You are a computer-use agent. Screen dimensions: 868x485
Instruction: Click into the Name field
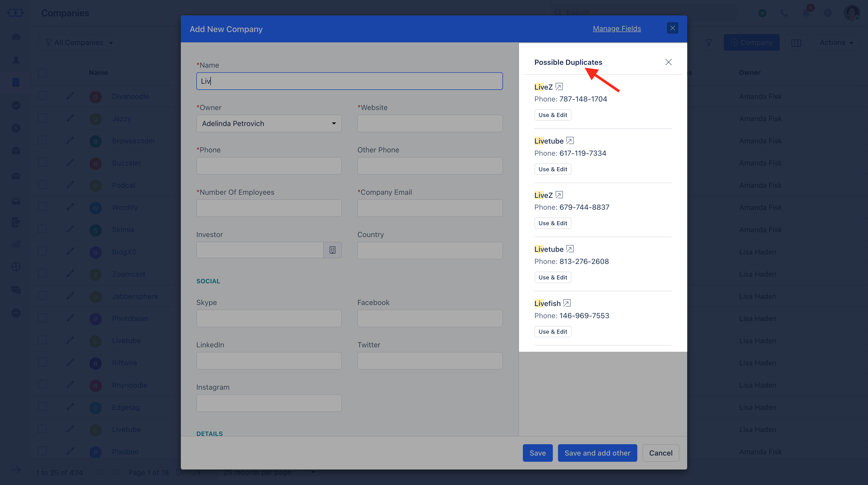(x=350, y=81)
